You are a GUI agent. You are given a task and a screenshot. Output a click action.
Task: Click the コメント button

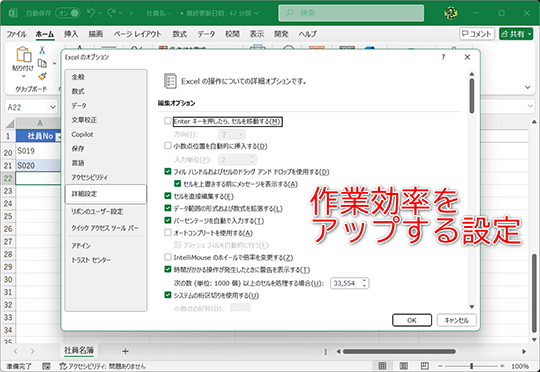pyautogui.click(x=477, y=34)
